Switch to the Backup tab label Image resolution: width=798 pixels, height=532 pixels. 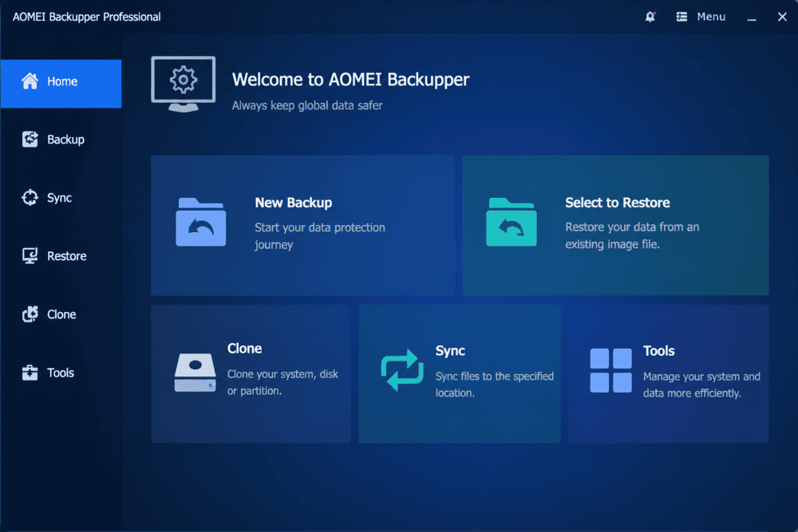[65, 140]
